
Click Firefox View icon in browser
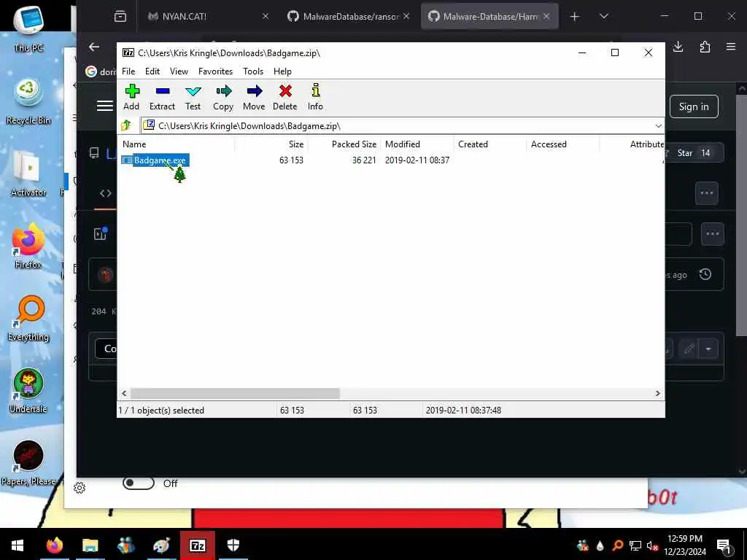pyautogui.click(x=120, y=17)
